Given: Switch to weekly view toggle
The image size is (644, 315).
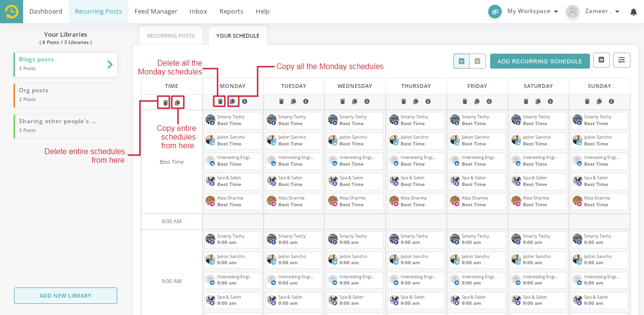Looking at the screenshot, I should [462, 61].
